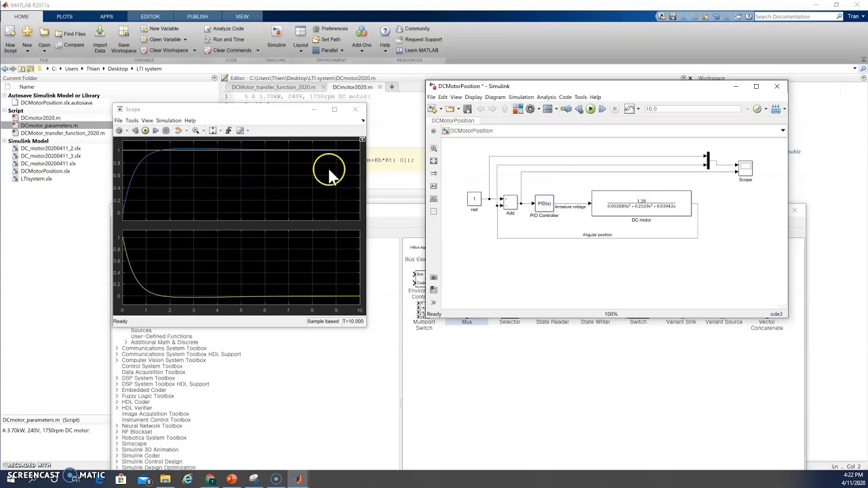Click the Simulink stop time field
868x488 pixels.
point(692,109)
